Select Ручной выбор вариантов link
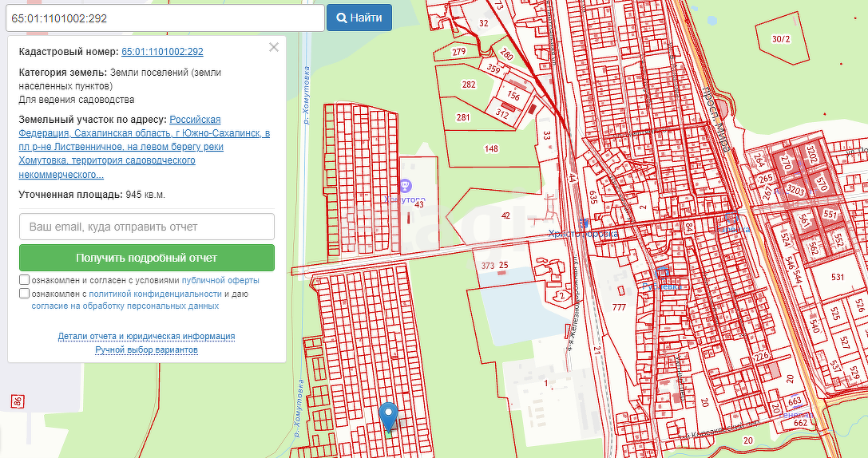 [146, 349]
